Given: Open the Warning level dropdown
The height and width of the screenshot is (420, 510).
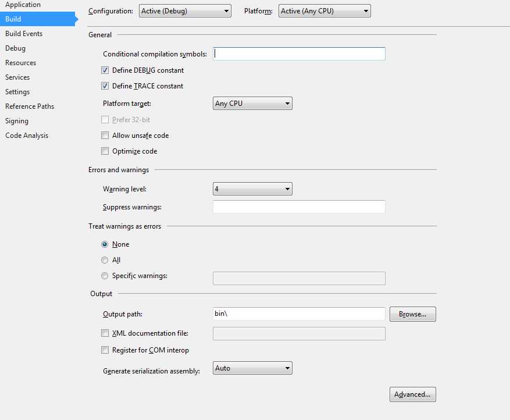Looking at the screenshot, I should [x=253, y=188].
